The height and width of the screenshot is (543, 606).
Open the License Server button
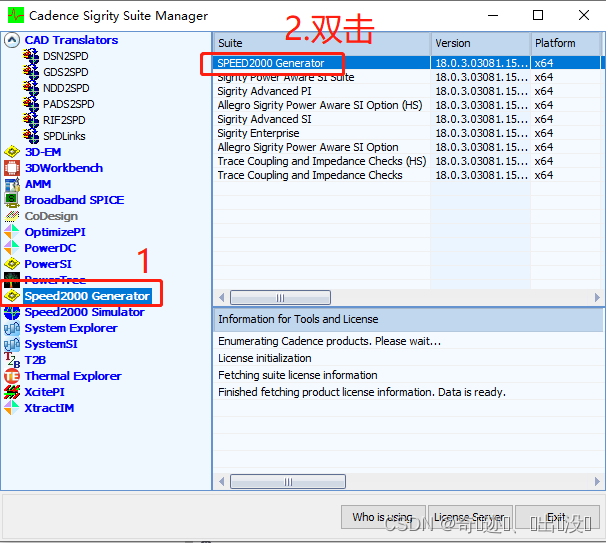point(470,517)
